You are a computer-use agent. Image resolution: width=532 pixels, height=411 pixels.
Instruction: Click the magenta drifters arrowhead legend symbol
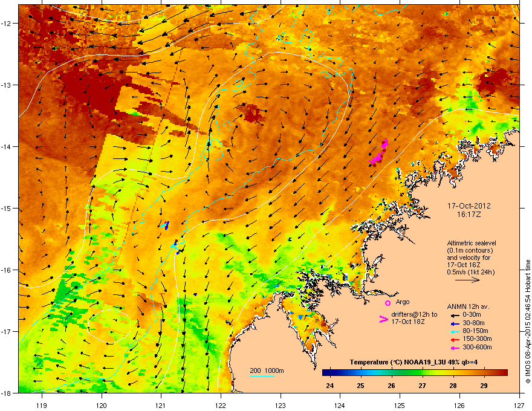[383, 319]
